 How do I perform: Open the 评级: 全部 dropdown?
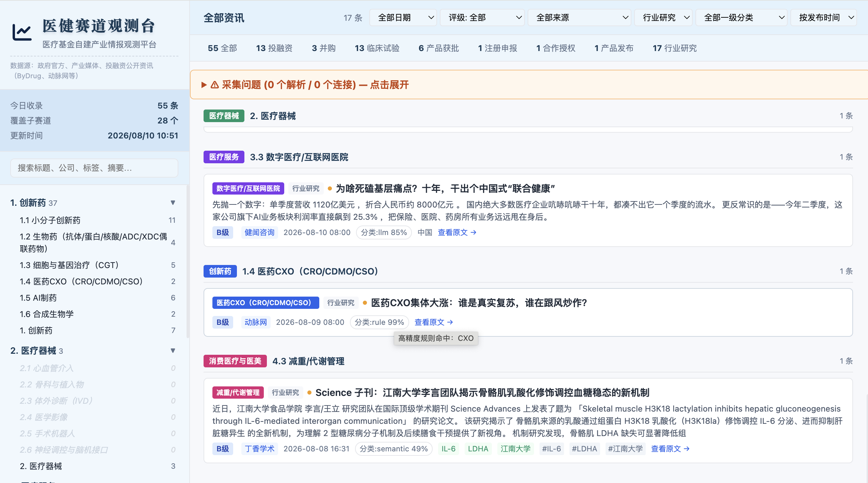click(x=482, y=18)
